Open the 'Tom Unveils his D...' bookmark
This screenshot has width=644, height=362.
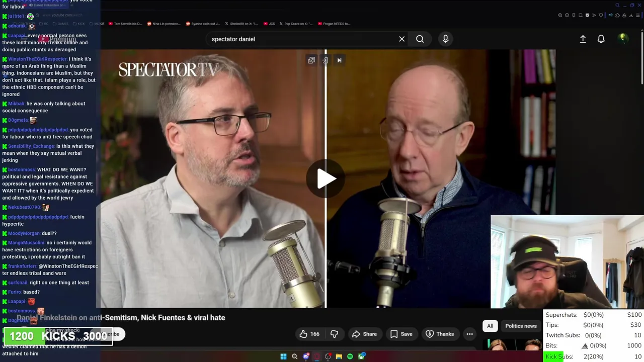click(126, 24)
